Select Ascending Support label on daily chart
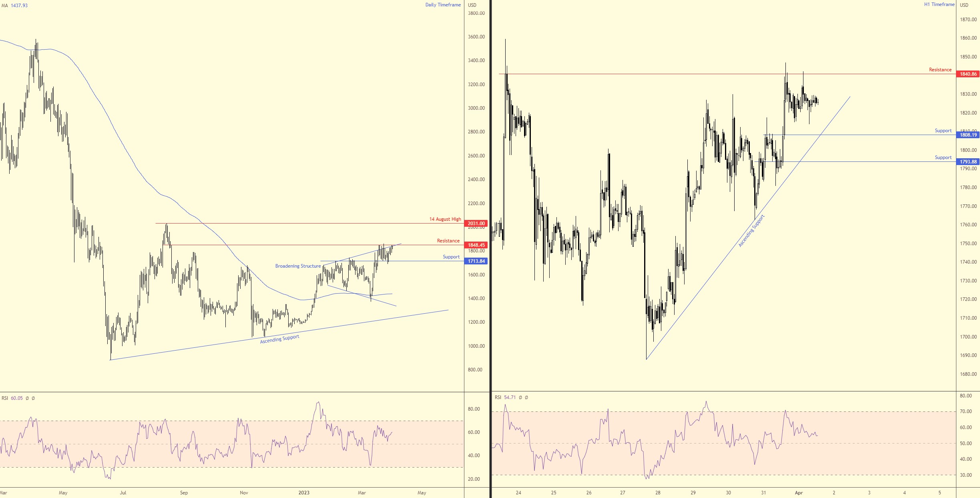Viewport: 980px width, 498px height. (x=279, y=339)
